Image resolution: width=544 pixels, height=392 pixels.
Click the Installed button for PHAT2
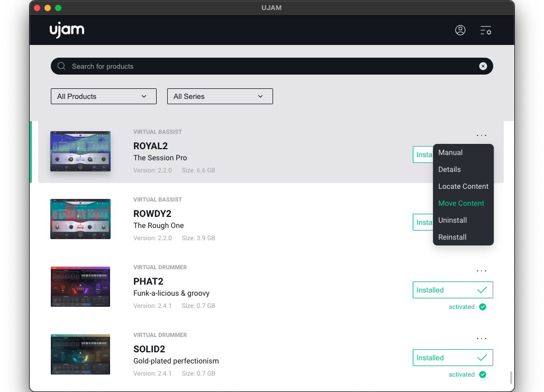[453, 290]
